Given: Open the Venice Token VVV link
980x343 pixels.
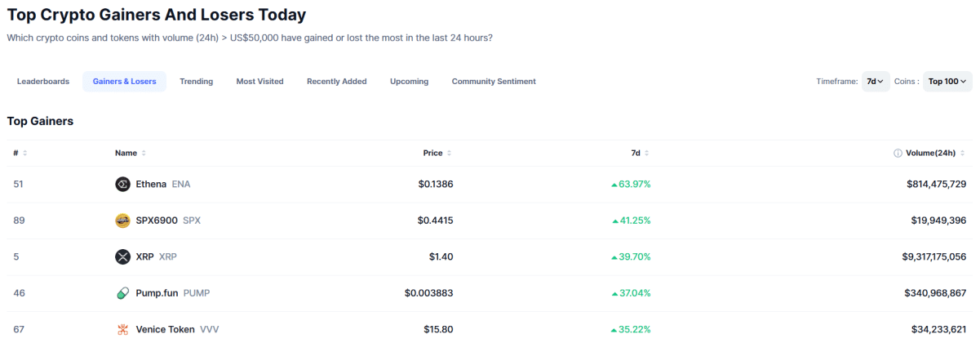Looking at the screenshot, I should (177, 329).
